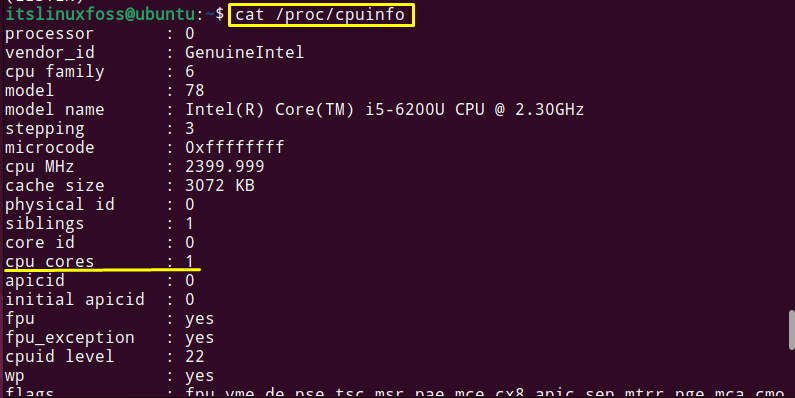Click the terminal scrollbar handle
This screenshot has height=398, width=795.
(791, 330)
